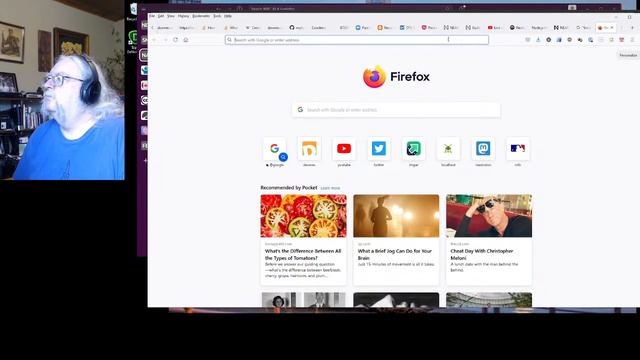Click the red extension icon in toolbar
Image resolution: width=640 pixels, height=360 pixels.
tap(622, 40)
